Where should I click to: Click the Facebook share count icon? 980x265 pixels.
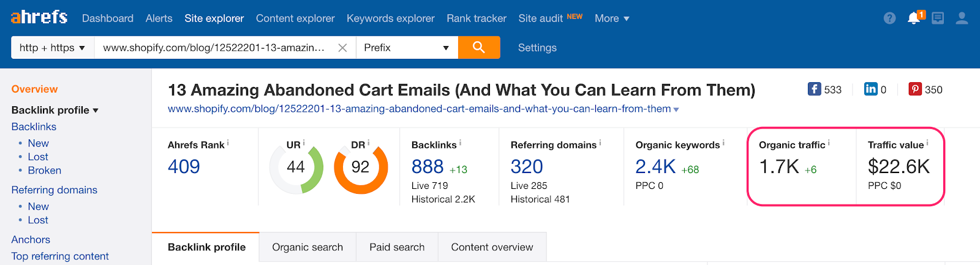click(x=814, y=89)
